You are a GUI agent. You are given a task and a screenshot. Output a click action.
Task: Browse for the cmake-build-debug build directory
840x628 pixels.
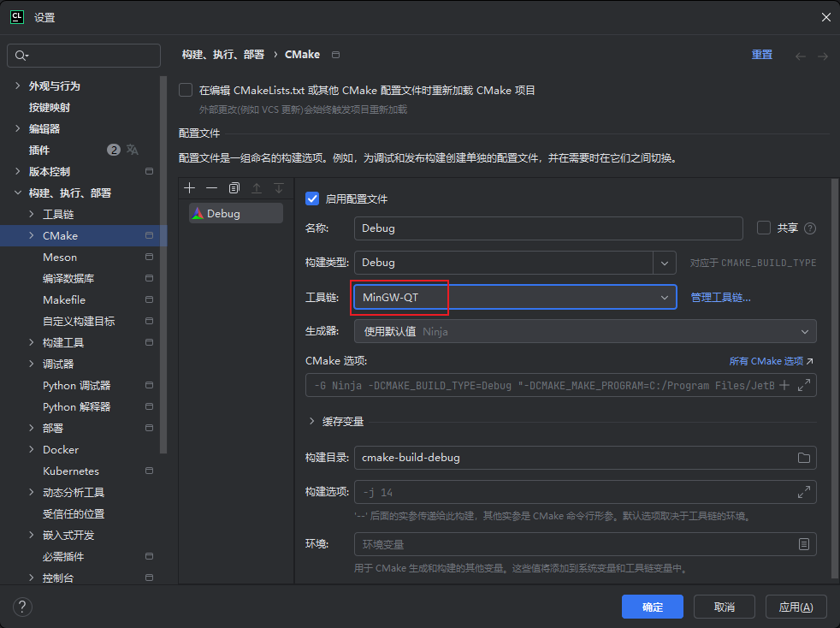tap(803, 458)
